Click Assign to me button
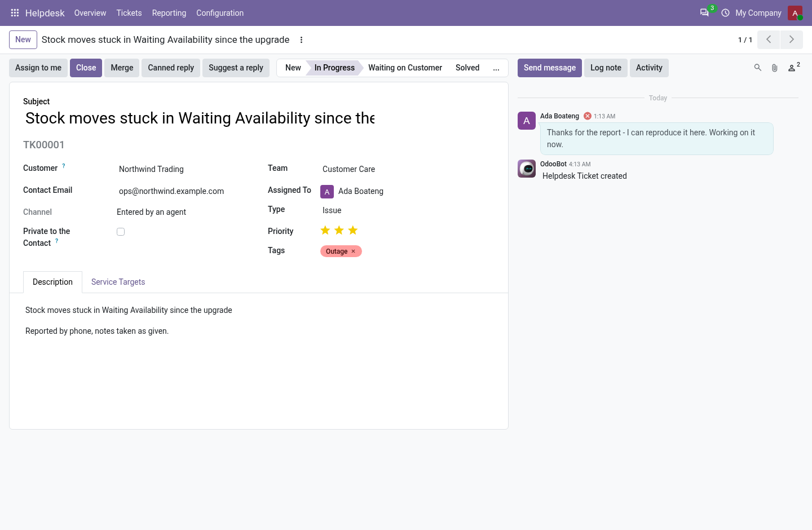 click(38, 68)
